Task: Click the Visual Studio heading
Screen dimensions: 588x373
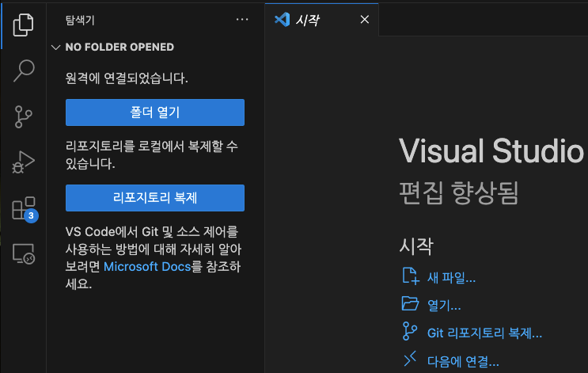Action: pyautogui.click(x=491, y=150)
